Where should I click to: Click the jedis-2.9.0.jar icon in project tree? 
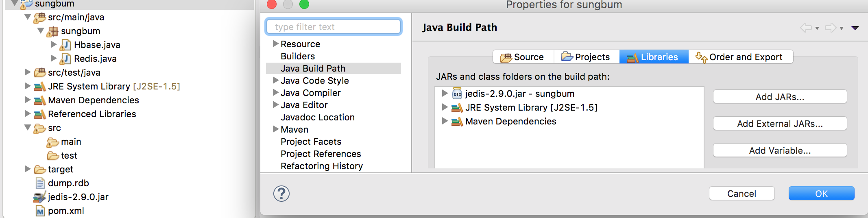click(x=39, y=197)
